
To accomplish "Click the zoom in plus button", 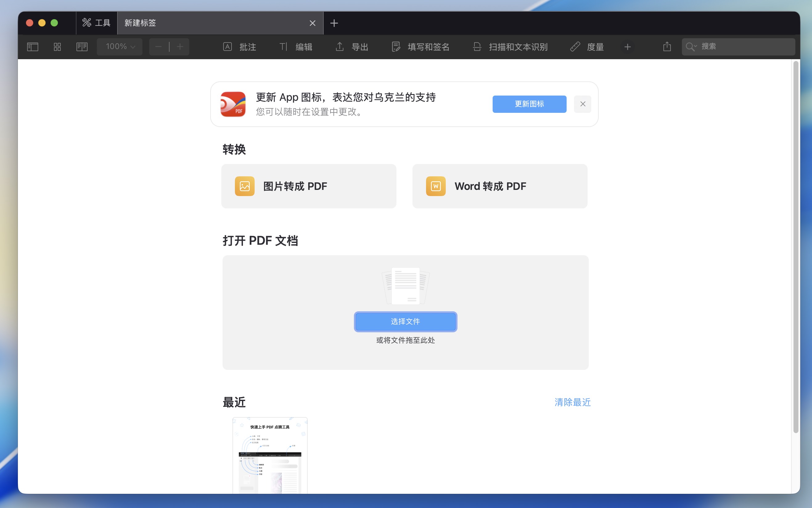I will [x=180, y=47].
